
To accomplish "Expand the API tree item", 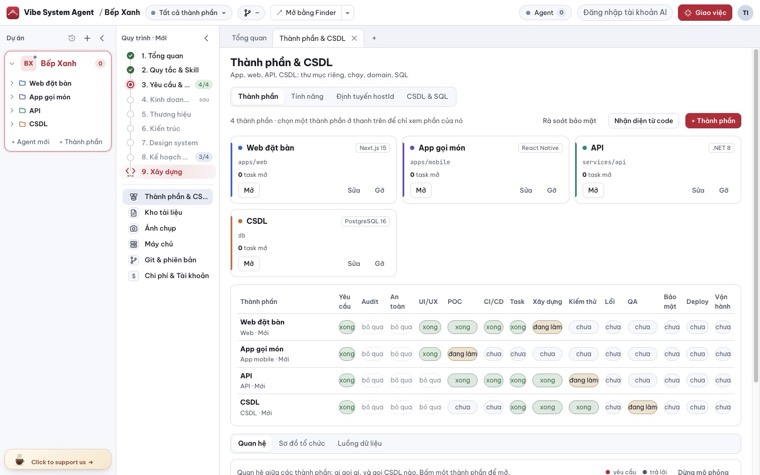I will 12,111.
